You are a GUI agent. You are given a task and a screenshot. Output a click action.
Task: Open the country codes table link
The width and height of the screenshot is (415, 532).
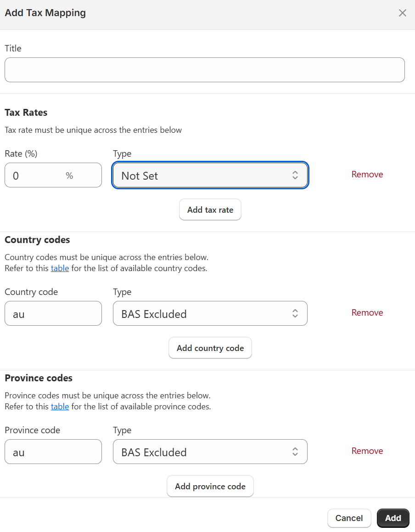(x=60, y=268)
